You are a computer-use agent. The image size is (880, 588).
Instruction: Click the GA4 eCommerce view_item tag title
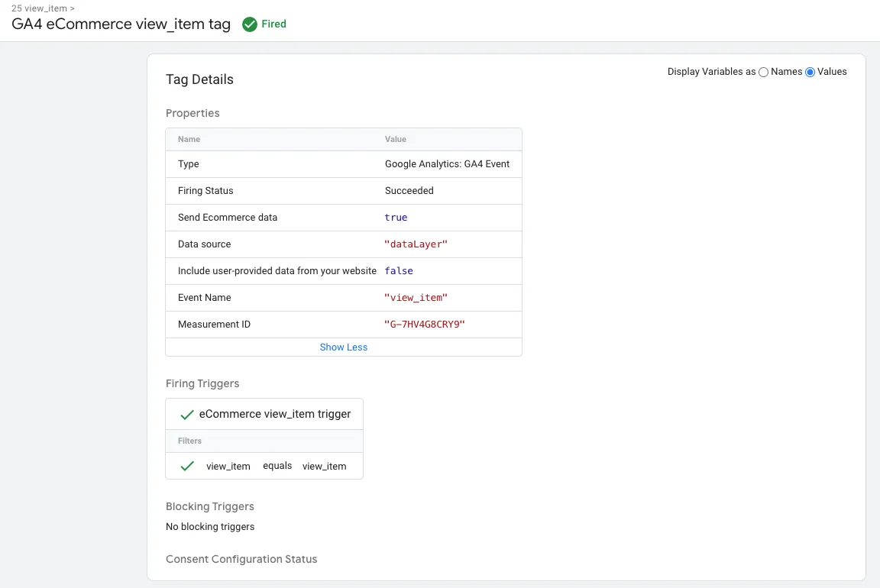click(x=121, y=24)
